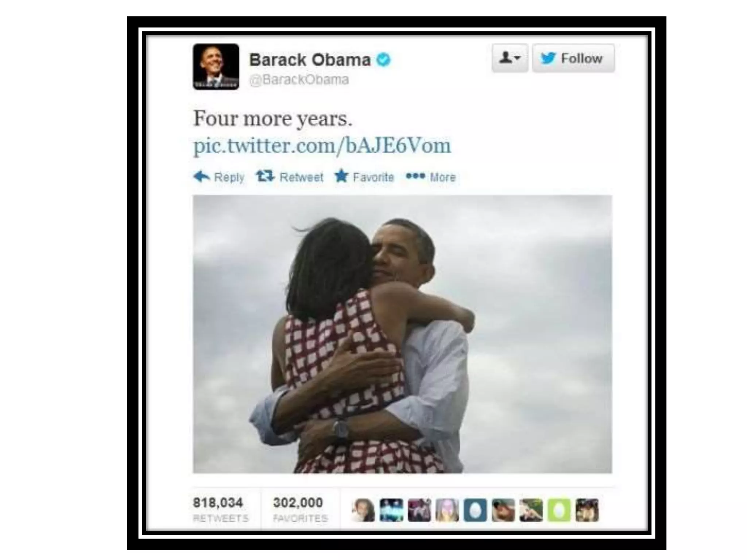Click the last retweeter avatar
The height and width of the screenshot is (560, 747).
pyautogui.click(x=587, y=510)
